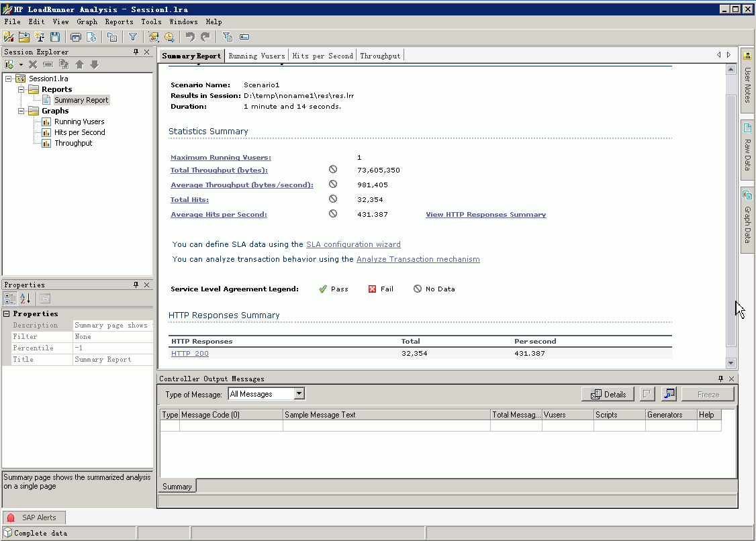Viewport: 756px width, 541px height.
Task: Collapse the Properties category expander
Action: click(x=7, y=313)
